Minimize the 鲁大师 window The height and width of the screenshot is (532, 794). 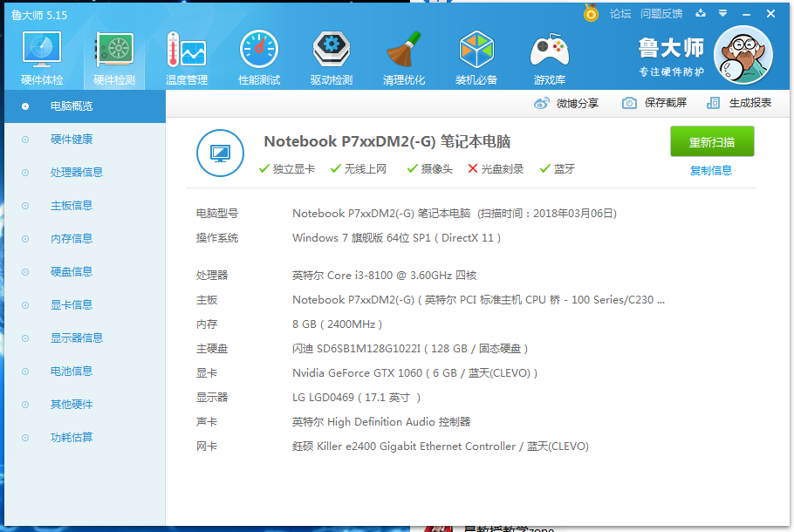point(746,14)
